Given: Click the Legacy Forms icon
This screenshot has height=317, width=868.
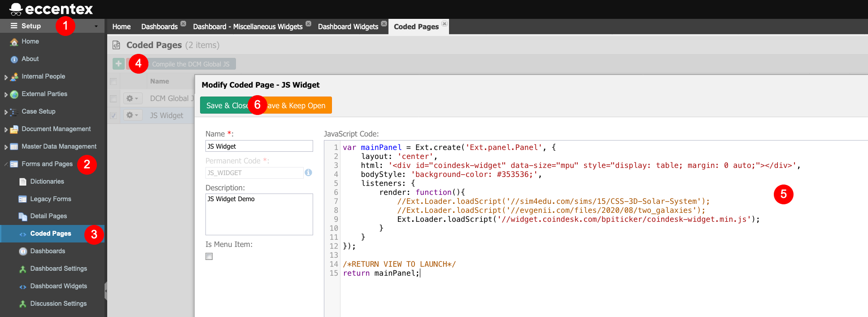Looking at the screenshot, I should click(22, 199).
